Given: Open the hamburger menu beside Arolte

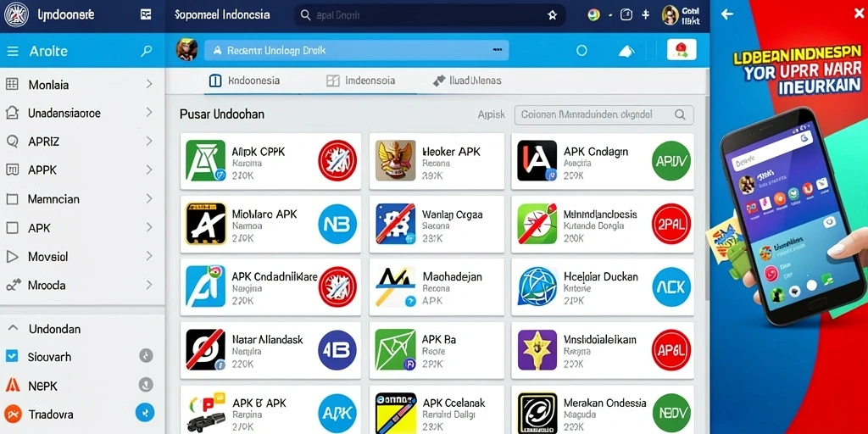Looking at the screenshot, I should click(12, 52).
